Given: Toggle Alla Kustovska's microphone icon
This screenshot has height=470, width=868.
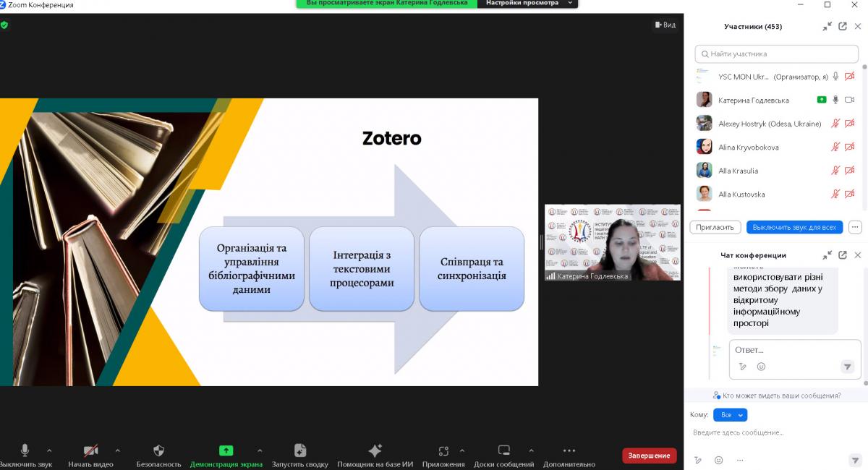Looking at the screenshot, I should tap(835, 194).
